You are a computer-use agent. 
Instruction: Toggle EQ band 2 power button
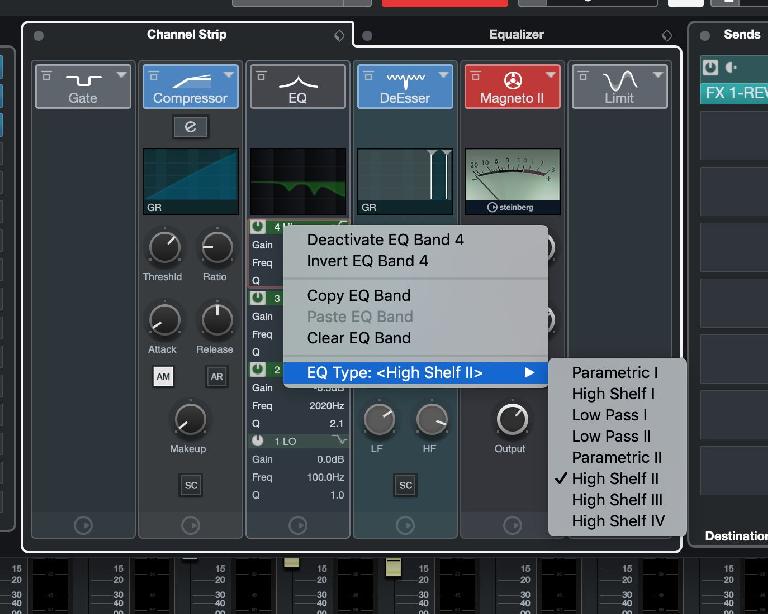tap(258, 369)
